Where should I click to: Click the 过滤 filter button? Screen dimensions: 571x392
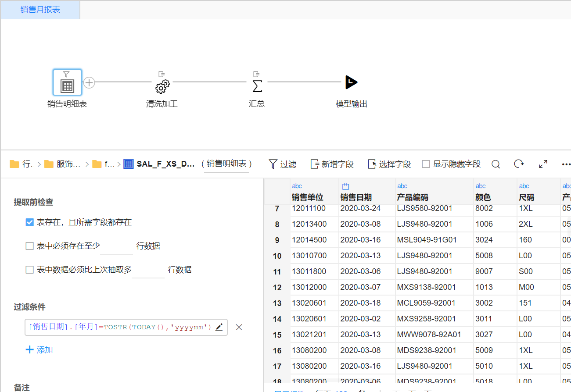[283, 164]
